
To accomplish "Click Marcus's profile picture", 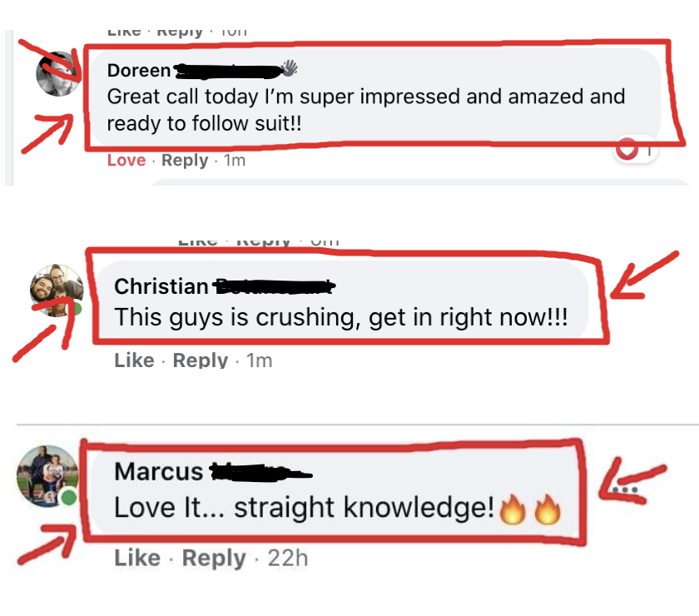I will tap(47, 476).
